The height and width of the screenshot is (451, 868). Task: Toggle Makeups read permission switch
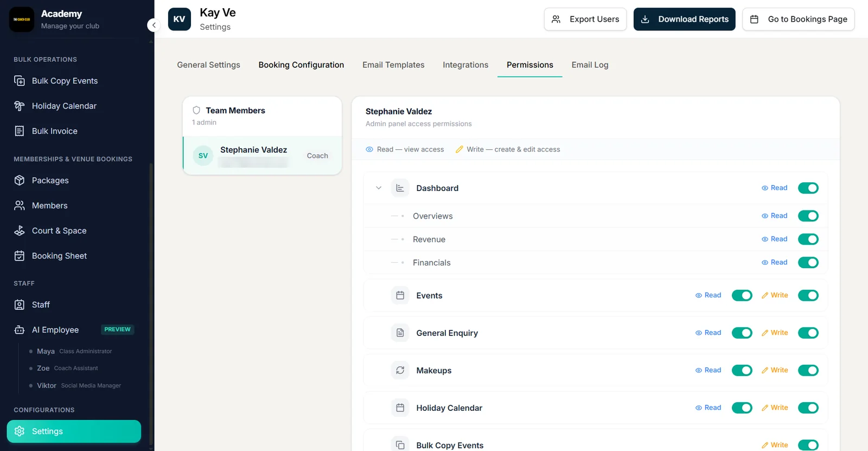click(742, 370)
